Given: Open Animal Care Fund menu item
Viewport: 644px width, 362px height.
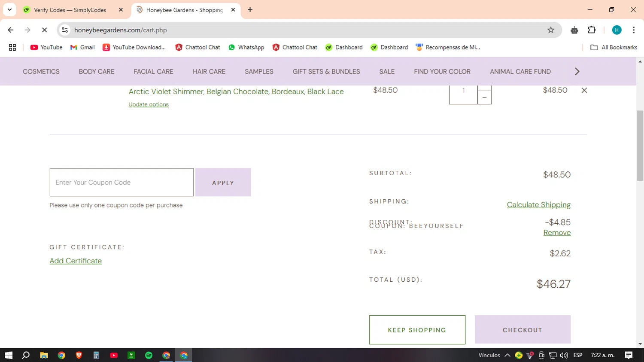Looking at the screenshot, I should [520, 72].
